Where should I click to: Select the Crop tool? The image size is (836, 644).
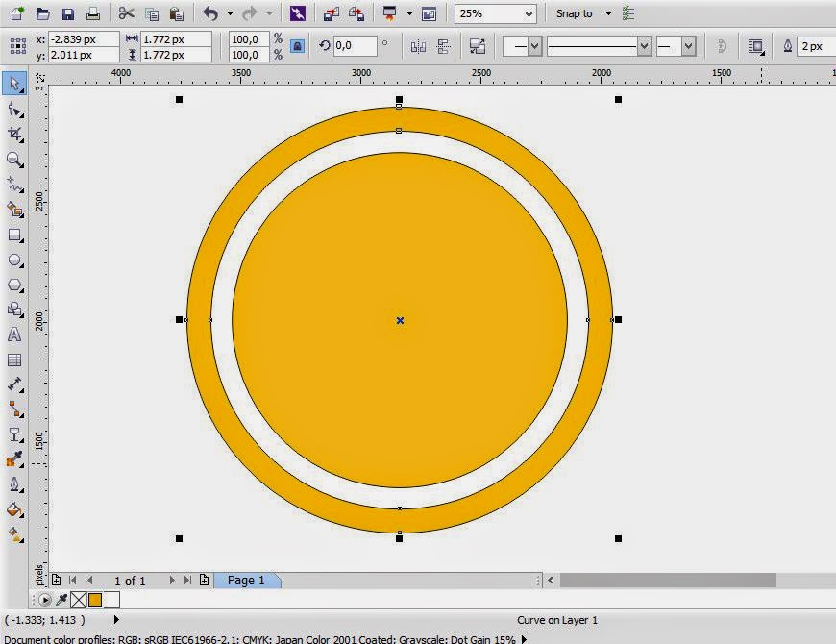(x=15, y=135)
